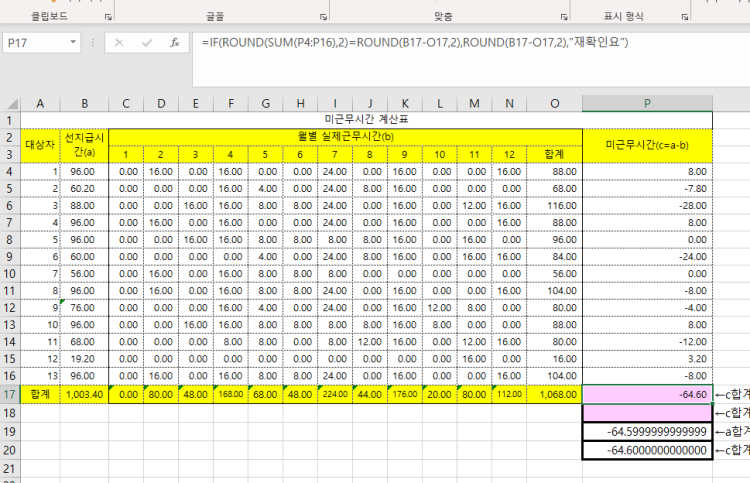This screenshot has width=750, height=483.
Task: Click into the formula bar text
Action: [x=450, y=43]
